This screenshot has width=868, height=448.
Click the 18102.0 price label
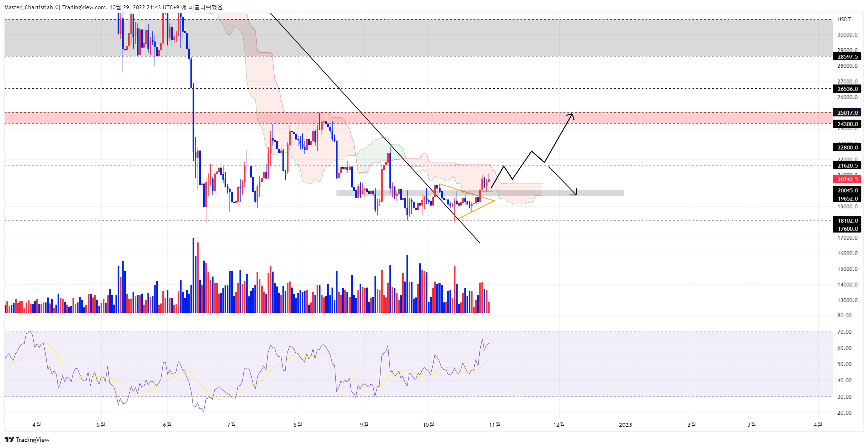847,220
